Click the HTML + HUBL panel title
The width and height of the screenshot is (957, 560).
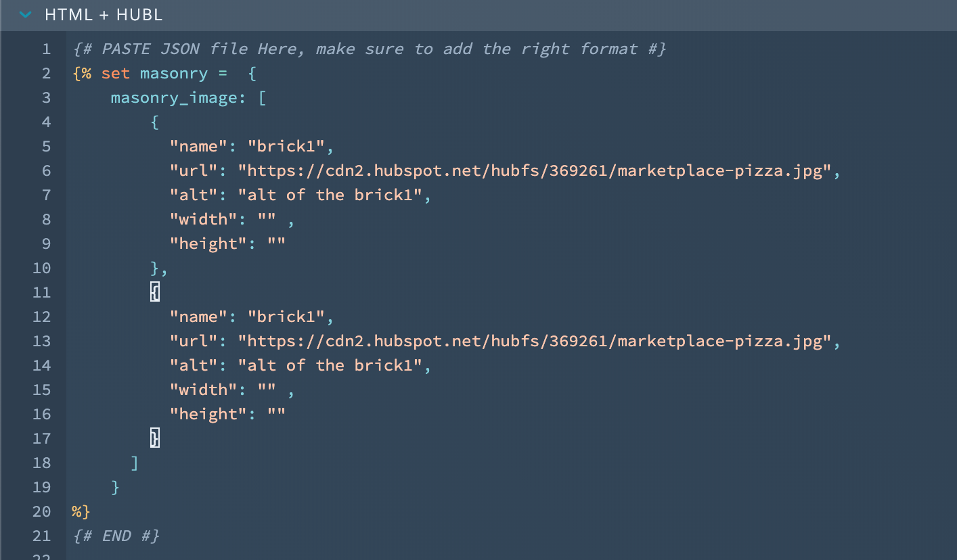[104, 15]
